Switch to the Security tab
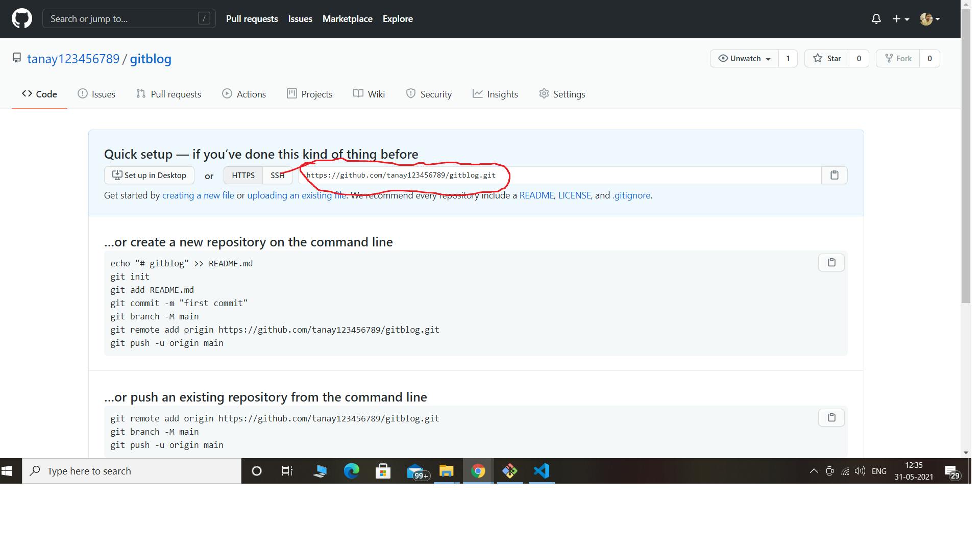 429,94
